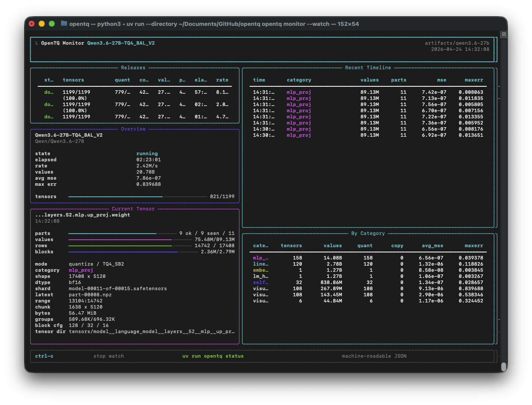Click the mse value 7.42e-07 in timeline
Image resolution: width=532 pixels, height=405 pixels.
pyautogui.click(x=434, y=92)
